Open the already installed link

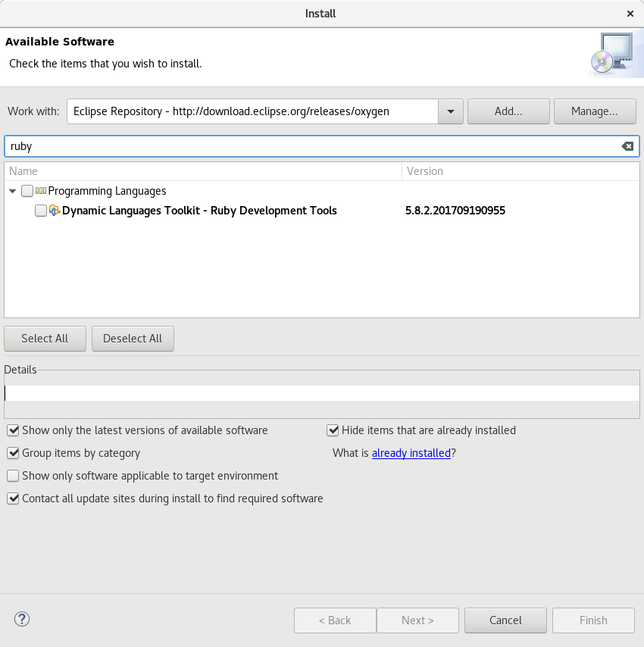[411, 453]
